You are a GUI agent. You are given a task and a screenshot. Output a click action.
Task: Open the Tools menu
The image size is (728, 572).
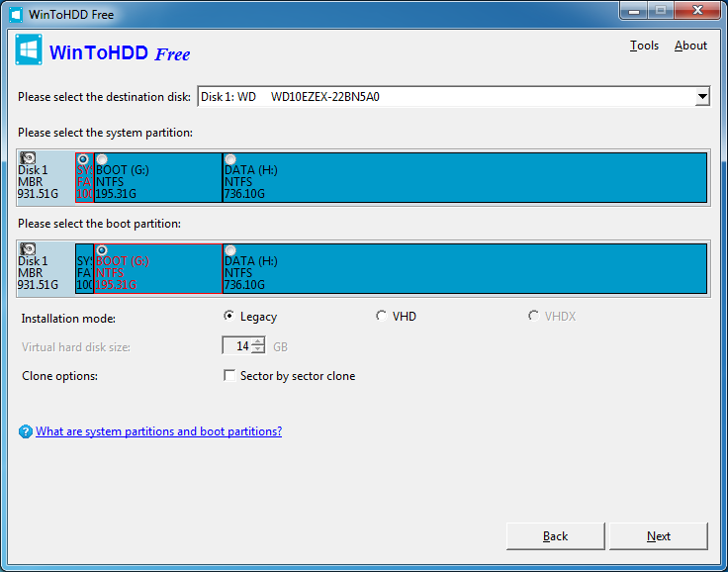(x=644, y=46)
